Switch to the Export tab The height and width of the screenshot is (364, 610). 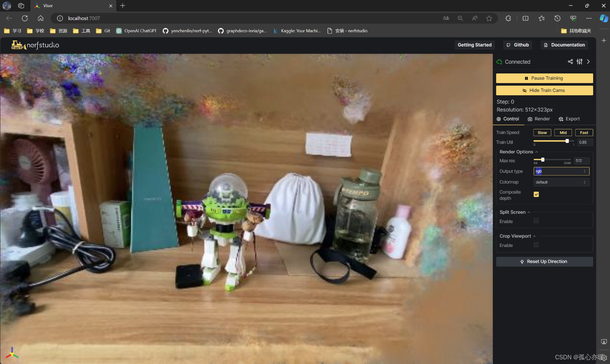569,119
